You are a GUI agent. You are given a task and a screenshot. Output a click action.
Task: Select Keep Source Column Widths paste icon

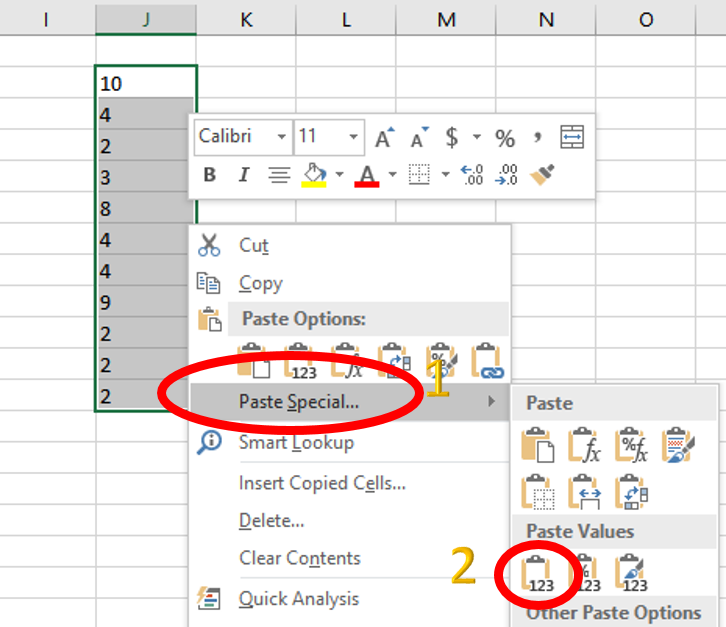click(x=584, y=491)
